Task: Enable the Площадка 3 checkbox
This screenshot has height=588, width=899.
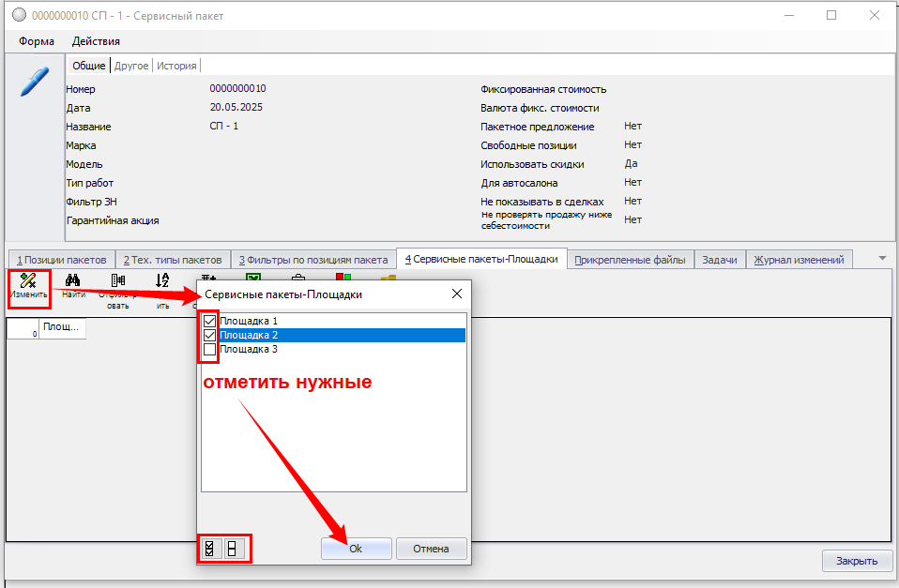Action: [x=210, y=349]
